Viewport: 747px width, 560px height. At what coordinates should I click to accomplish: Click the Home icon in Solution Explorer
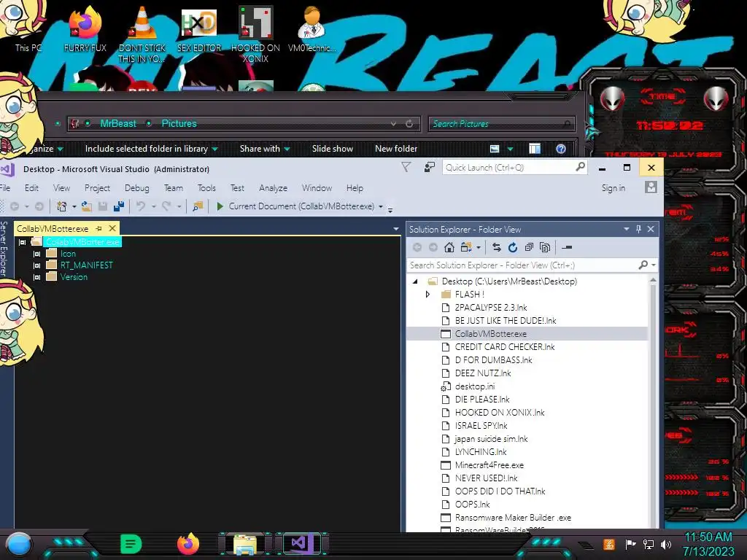tap(449, 247)
